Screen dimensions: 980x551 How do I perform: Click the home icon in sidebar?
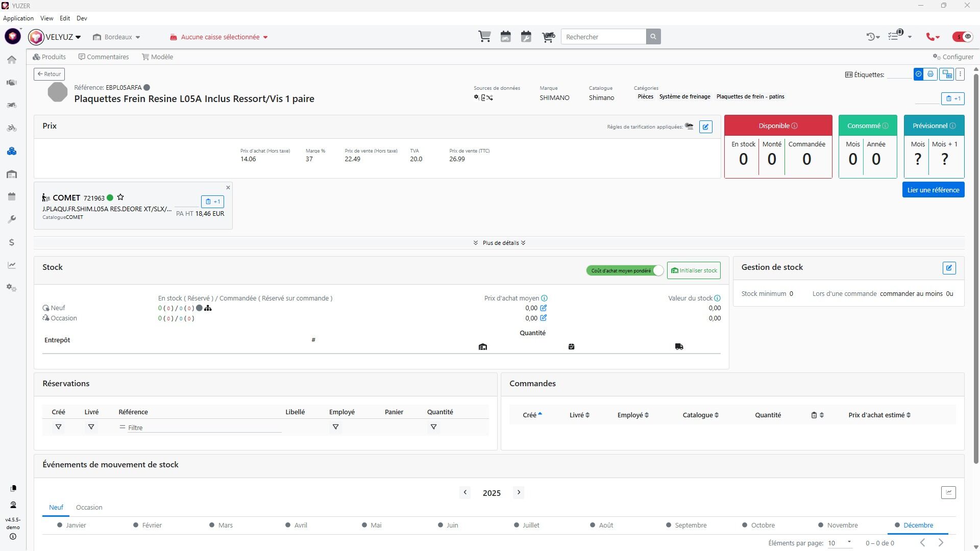click(x=12, y=60)
